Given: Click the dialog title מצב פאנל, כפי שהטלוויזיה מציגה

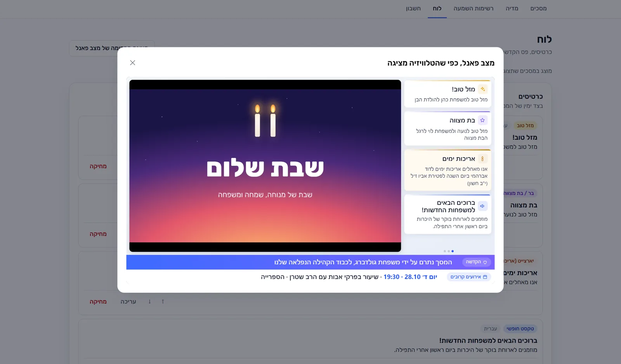Looking at the screenshot, I should [x=441, y=63].
